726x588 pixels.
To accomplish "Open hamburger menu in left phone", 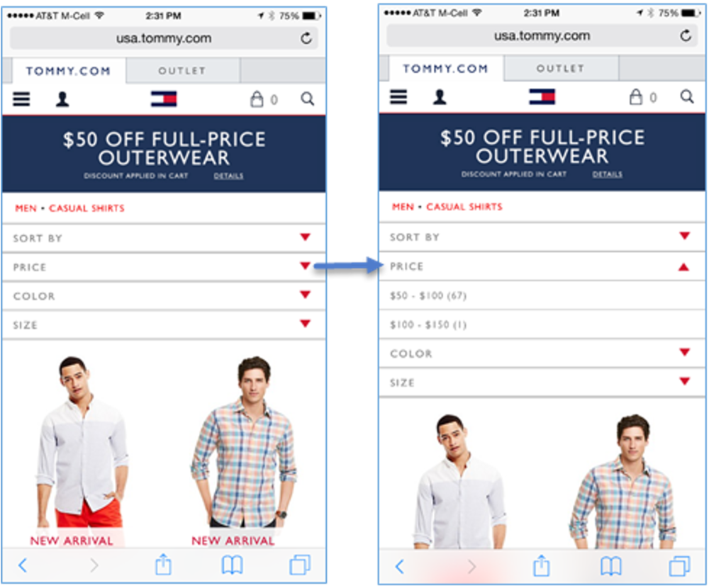I will pyautogui.click(x=21, y=99).
